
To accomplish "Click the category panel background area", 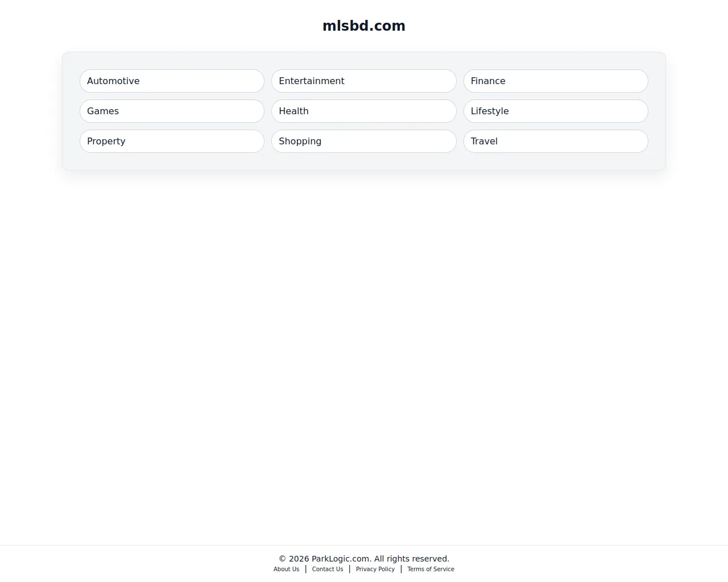I will (x=364, y=162).
